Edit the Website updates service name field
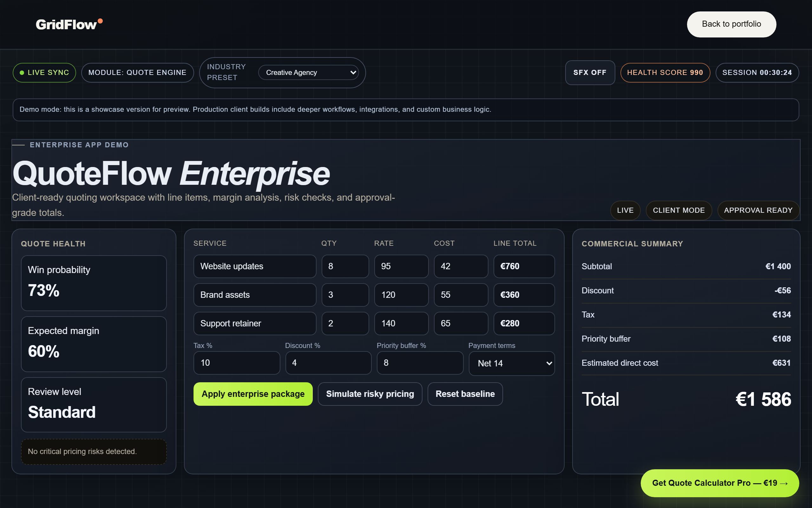 [255, 266]
